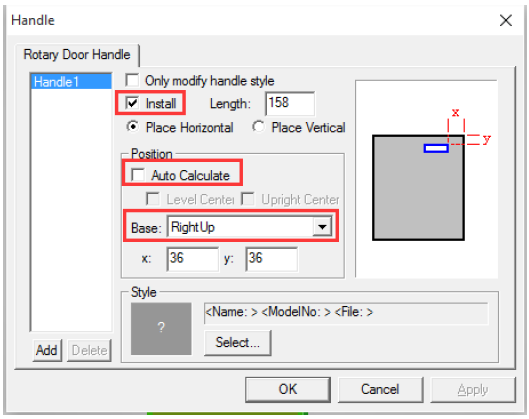Image resolution: width=529 pixels, height=419 pixels.
Task: Confirm the dialog with OK
Action: point(288,389)
